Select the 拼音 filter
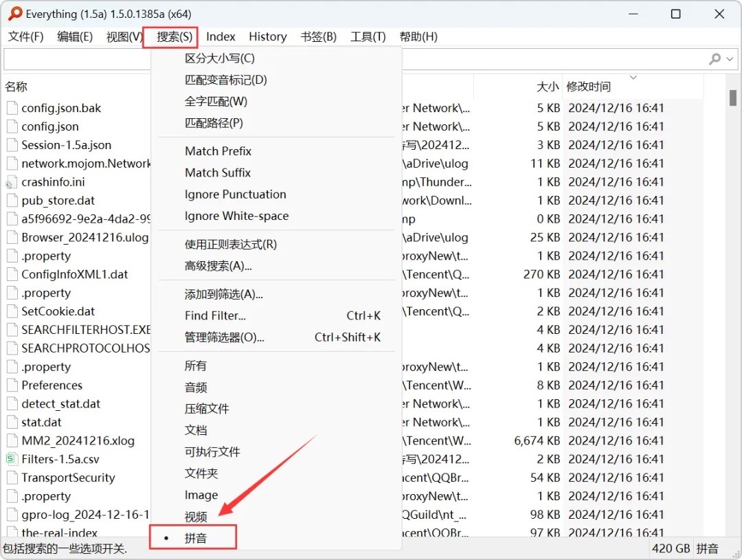The image size is (742, 560). (x=277, y=538)
